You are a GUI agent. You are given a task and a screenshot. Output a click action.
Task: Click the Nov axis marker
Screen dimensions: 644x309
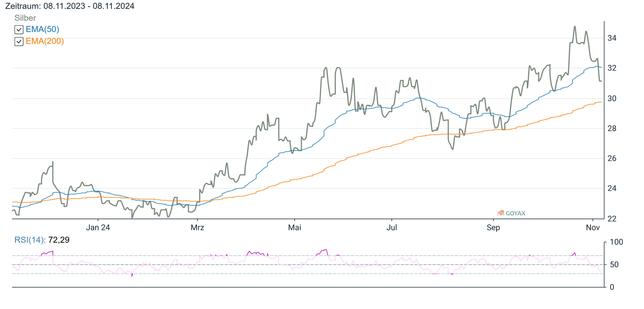click(593, 227)
